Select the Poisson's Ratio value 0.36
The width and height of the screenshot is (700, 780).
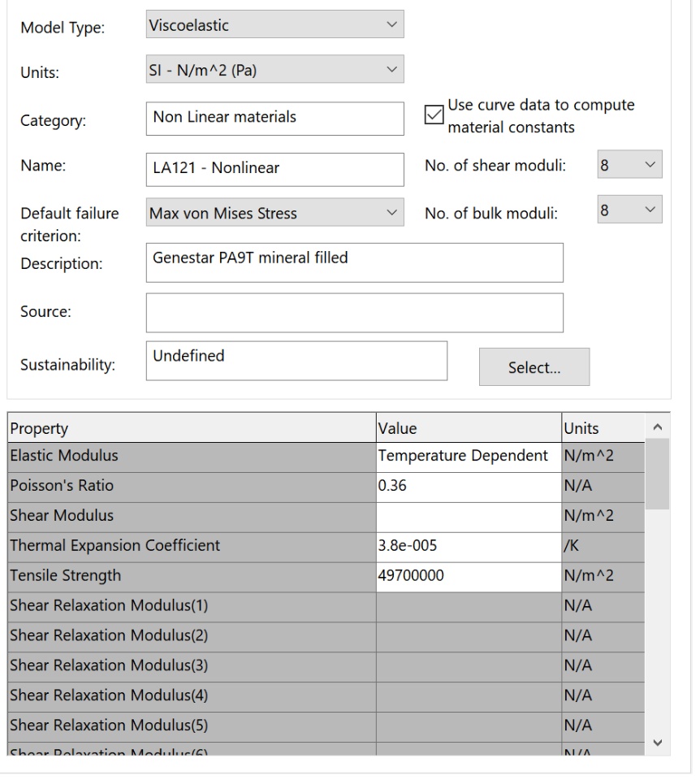click(469, 487)
